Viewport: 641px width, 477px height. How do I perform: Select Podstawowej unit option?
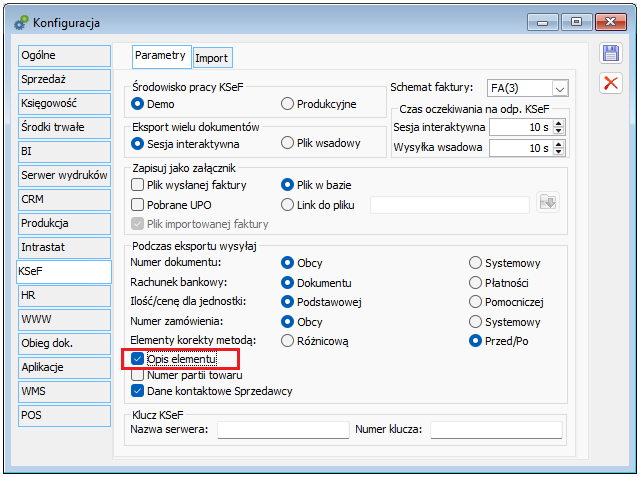pyautogui.click(x=287, y=302)
